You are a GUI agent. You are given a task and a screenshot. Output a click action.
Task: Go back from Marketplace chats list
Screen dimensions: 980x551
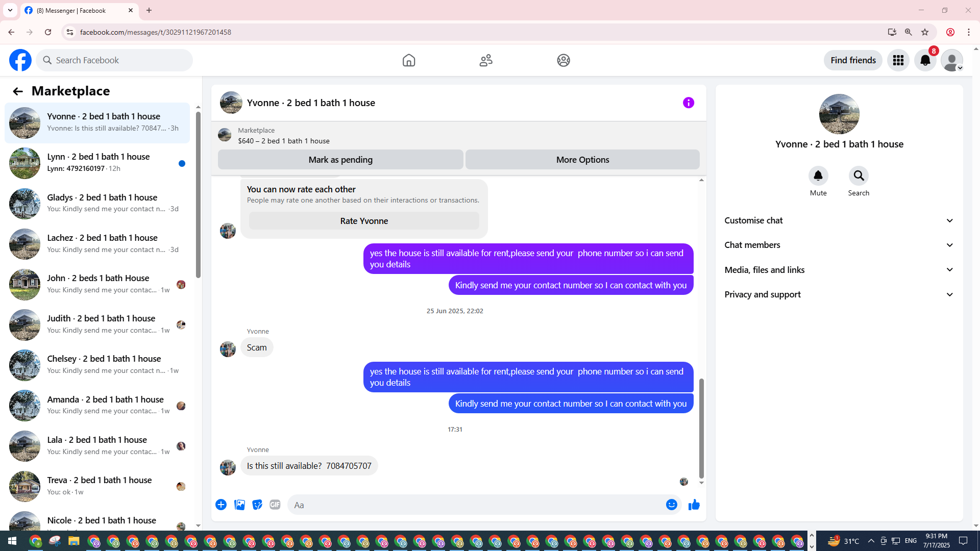tap(18, 91)
